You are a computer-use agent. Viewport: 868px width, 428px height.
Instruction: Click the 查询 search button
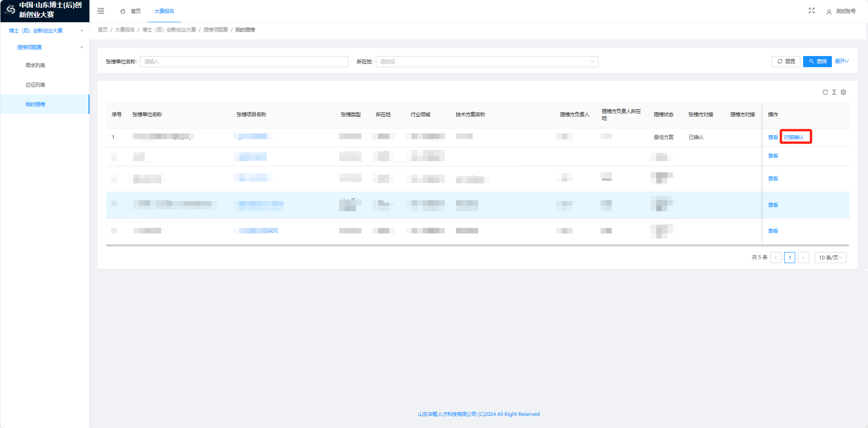817,61
